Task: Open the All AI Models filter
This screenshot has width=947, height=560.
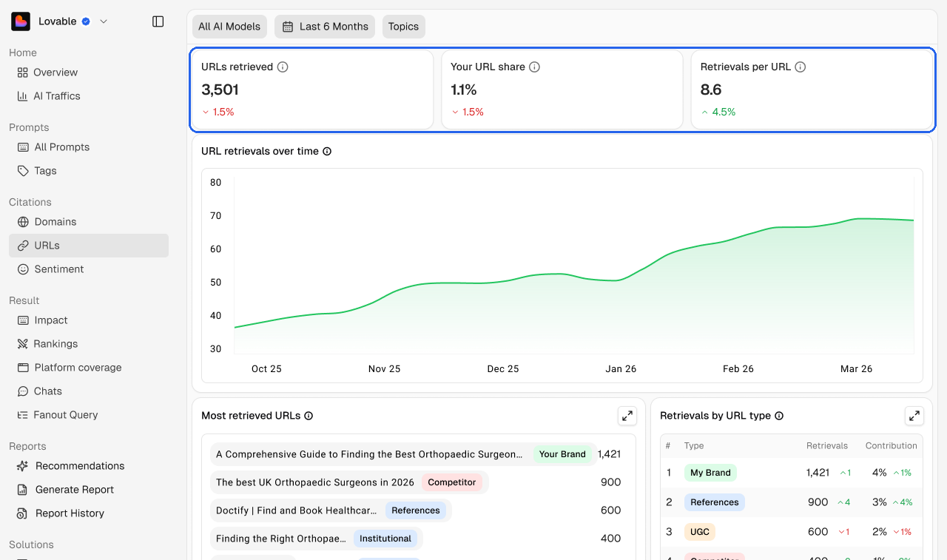Action: [x=229, y=27]
